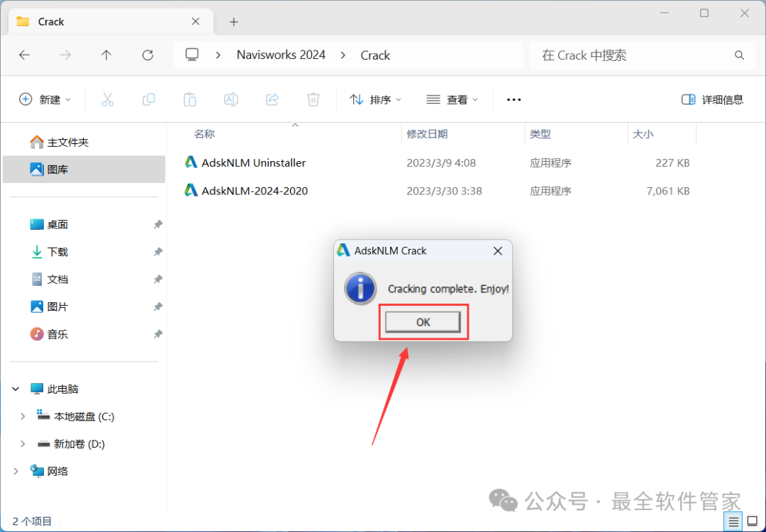
Task: Add a new Explorer tab
Action: (x=233, y=22)
